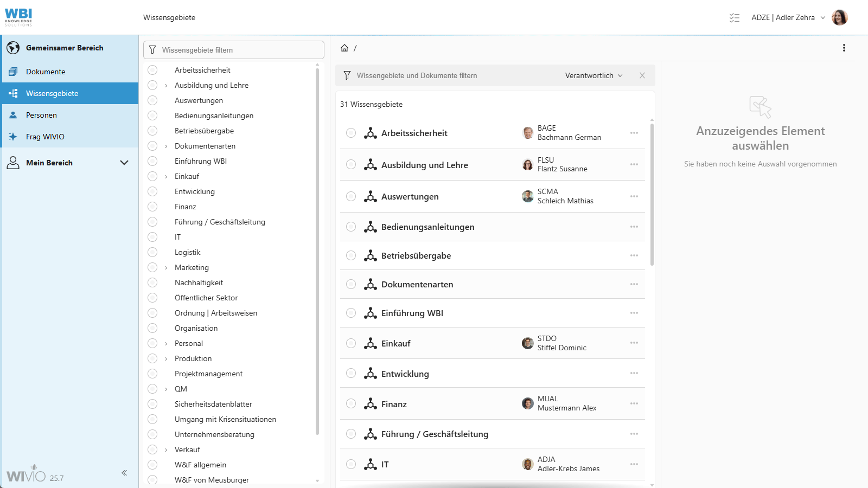Select the radio button for Finanz

pos(351,403)
